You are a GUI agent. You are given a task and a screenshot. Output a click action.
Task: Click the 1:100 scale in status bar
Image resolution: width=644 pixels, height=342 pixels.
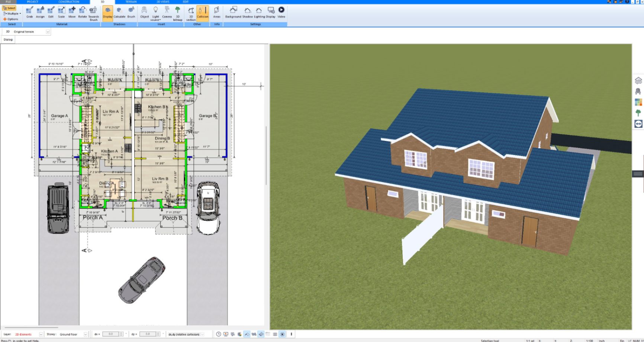click(590, 341)
